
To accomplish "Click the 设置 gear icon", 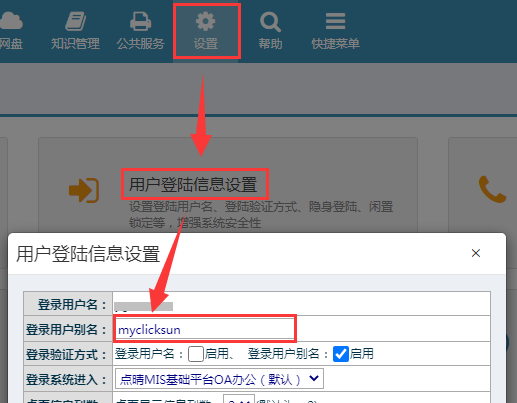I will tap(205, 21).
